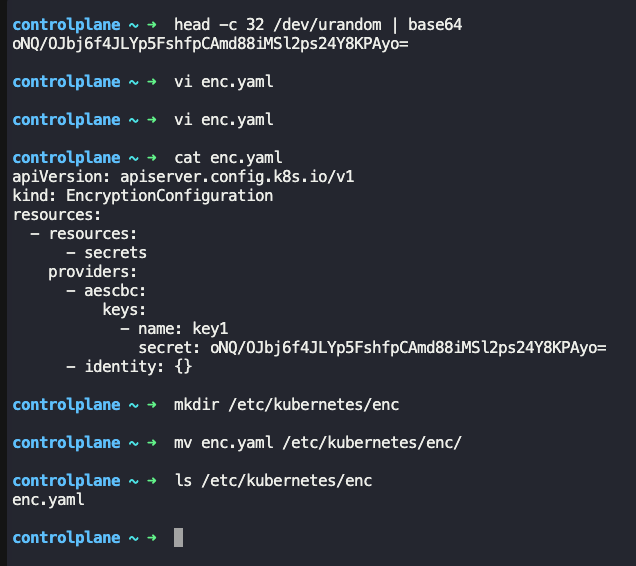The image size is (636, 566).
Task: Click the '- secrets' list entry
Action: [106, 253]
